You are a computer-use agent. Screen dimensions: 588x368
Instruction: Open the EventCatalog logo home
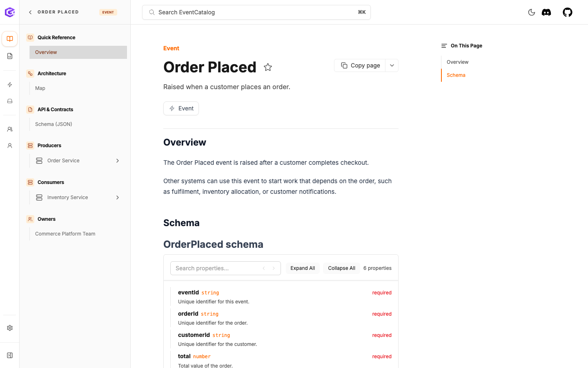click(10, 12)
